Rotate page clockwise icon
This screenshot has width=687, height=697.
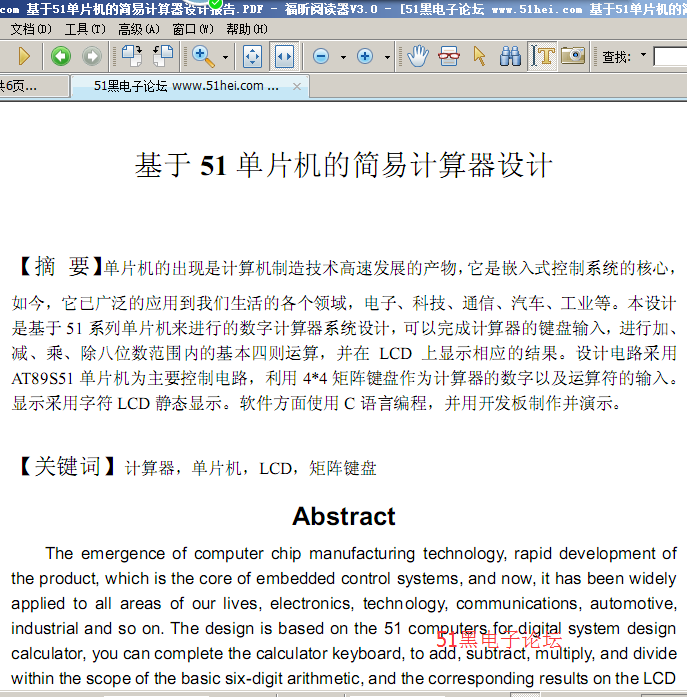132,56
